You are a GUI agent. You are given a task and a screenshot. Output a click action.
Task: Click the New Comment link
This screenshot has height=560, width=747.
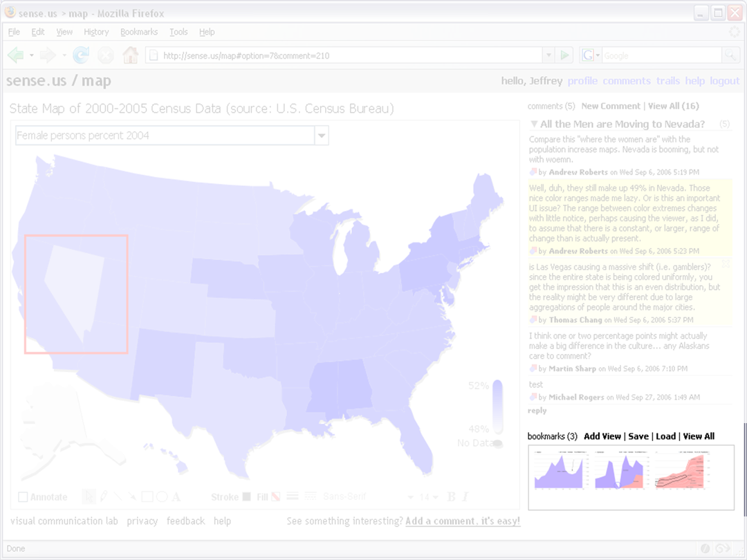[x=610, y=106]
